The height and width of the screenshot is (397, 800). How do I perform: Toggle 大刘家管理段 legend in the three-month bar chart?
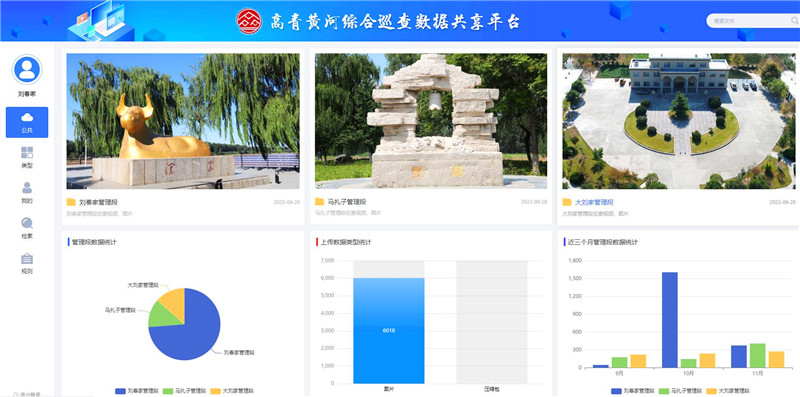[729, 391]
